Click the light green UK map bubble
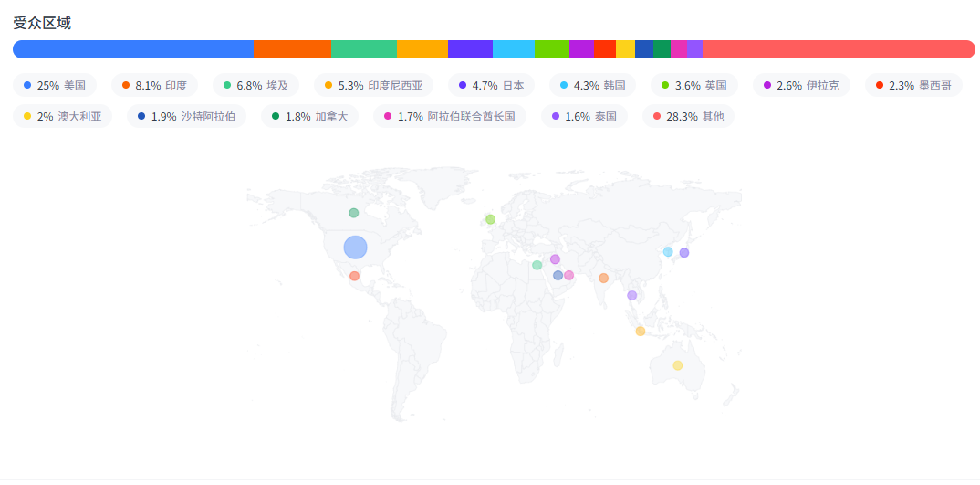This screenshot has width=980, height=485. [x=490, y=219]
